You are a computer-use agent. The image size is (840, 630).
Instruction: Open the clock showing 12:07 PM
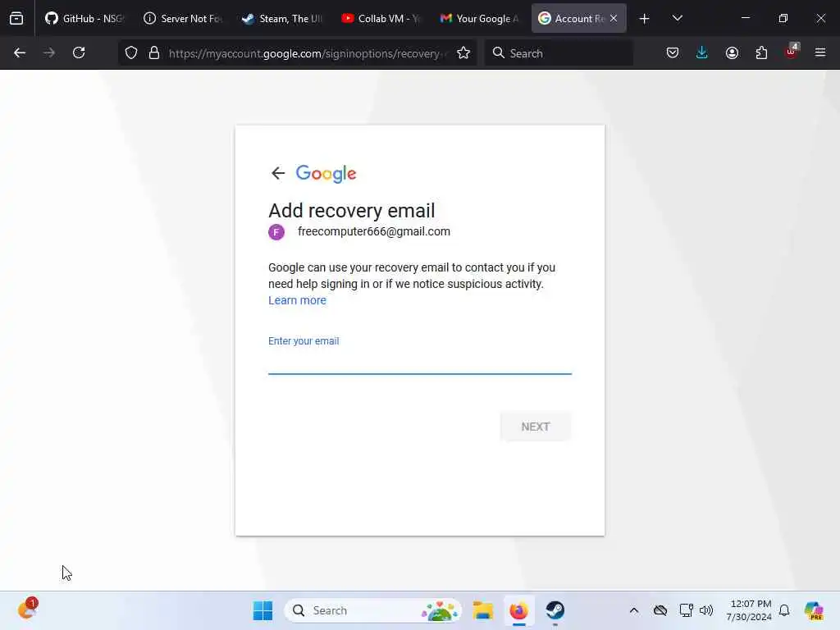point(749,610)
